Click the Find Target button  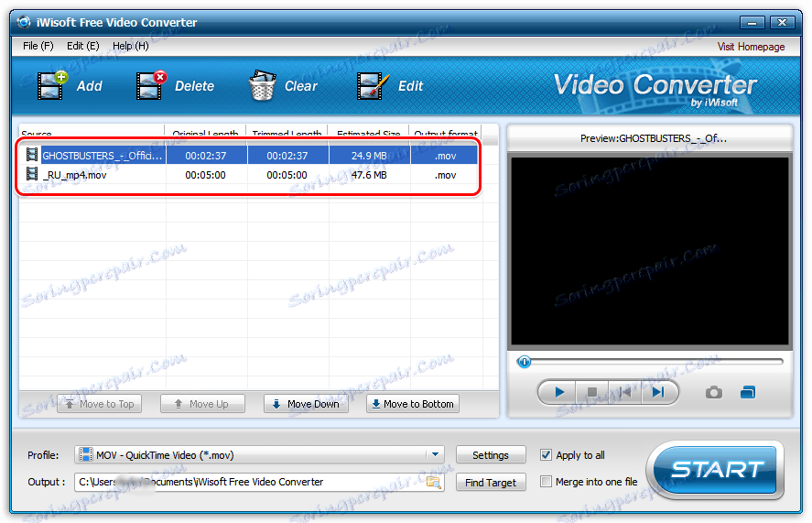tap(491, 483)
